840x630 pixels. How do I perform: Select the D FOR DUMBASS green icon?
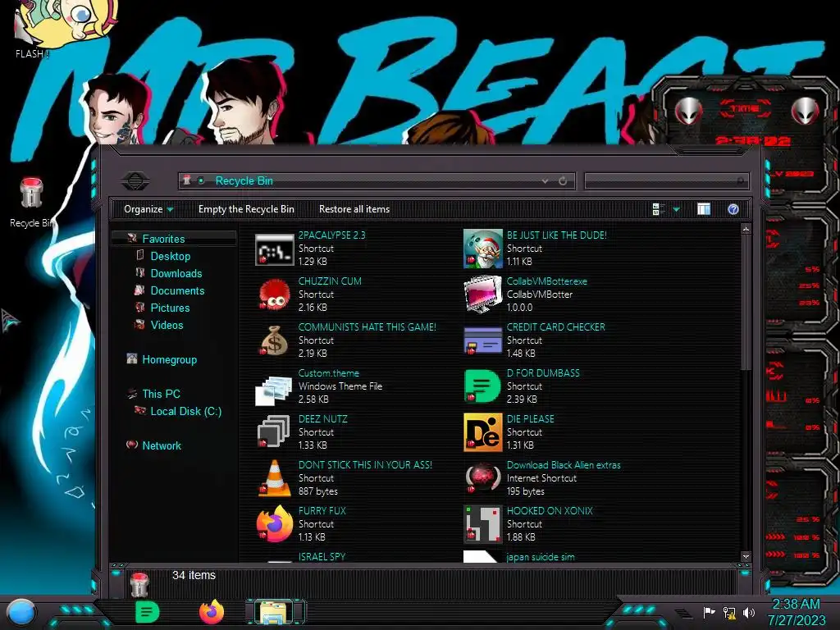(482, 386)
